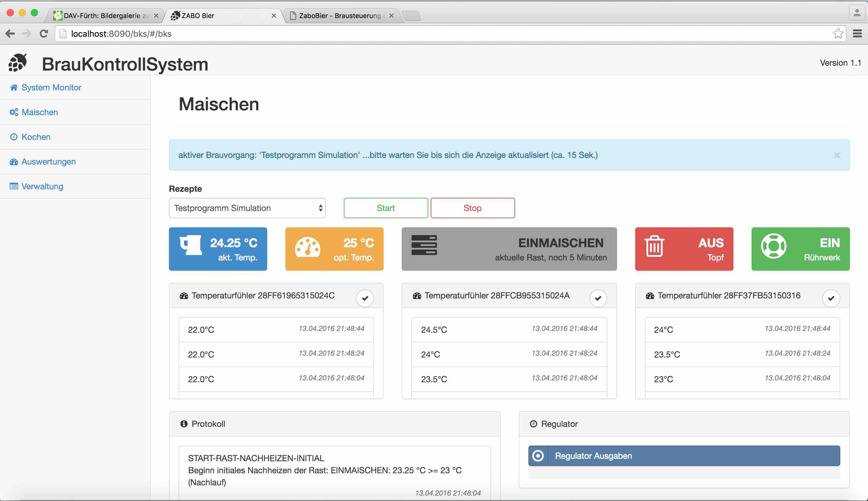The height and width of the screenshot is (501, 868).
Task: Close the ZaboBier - Brausteuerung tab
Action: click(391, 16)
